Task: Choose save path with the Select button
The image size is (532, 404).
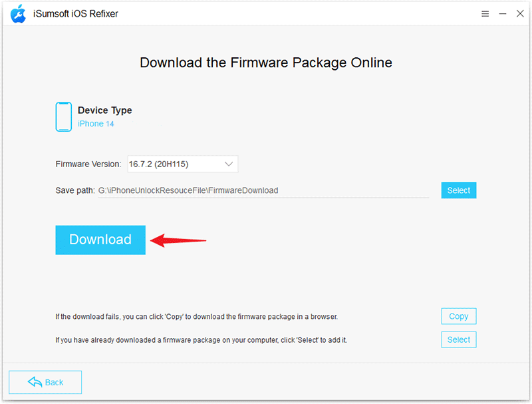Action: click(458, 190)
